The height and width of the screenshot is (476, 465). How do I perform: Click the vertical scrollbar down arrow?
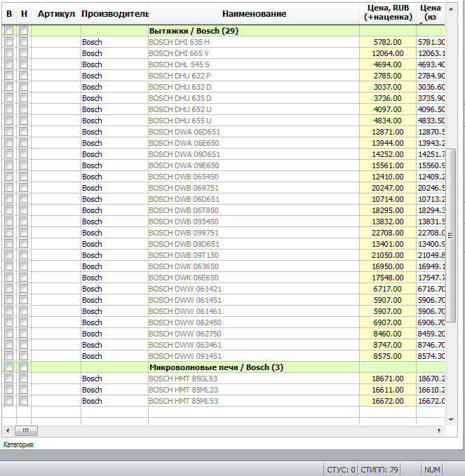coord(451,420)
